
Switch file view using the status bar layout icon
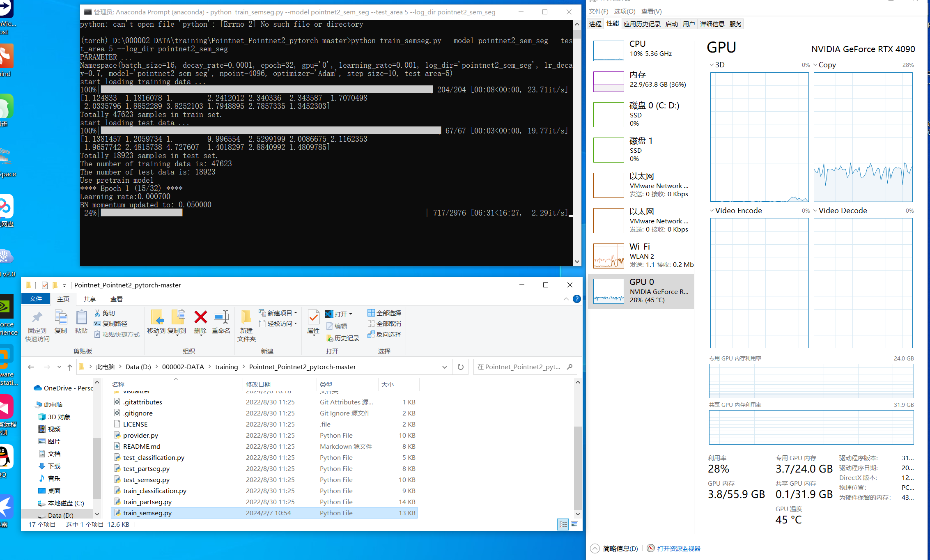pyautogui.click(x=563, y=524)
